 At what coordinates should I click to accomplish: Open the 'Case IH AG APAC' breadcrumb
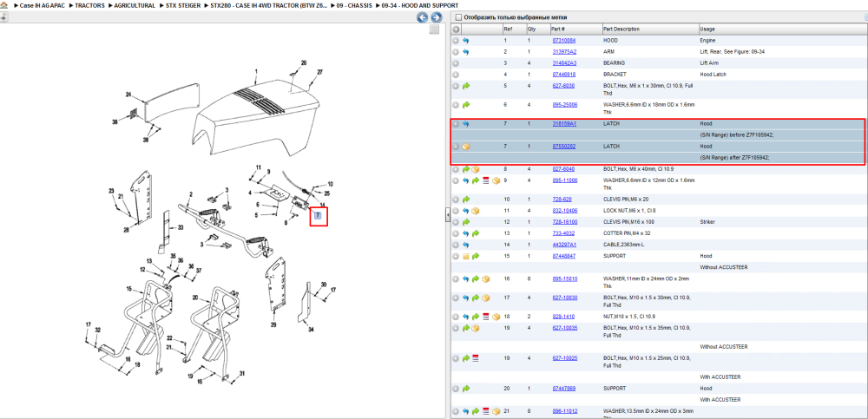(x=43, y=5)
